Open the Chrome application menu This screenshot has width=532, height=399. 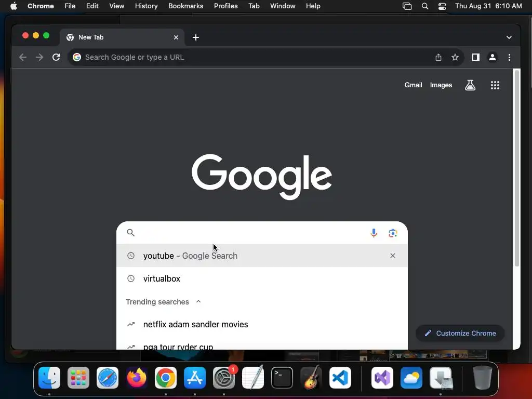[x=41, y=6]
